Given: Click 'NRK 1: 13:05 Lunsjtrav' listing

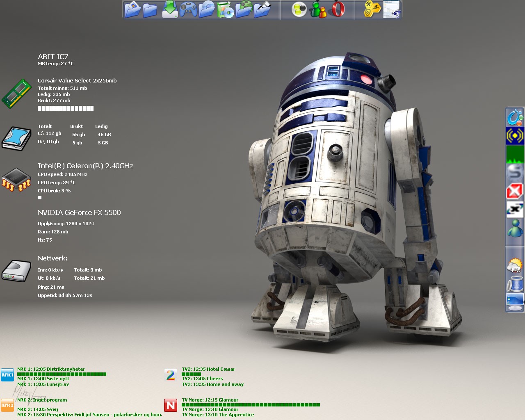Looking at the screenshot, I should coord(43,384).
